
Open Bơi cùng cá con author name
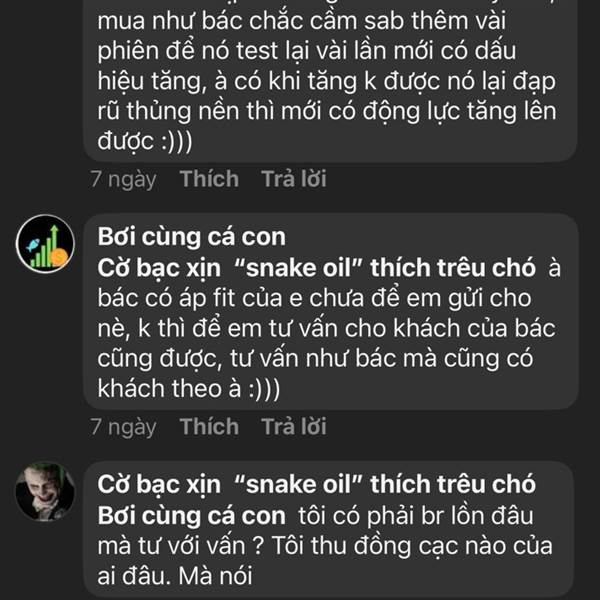tap(191, 237)
